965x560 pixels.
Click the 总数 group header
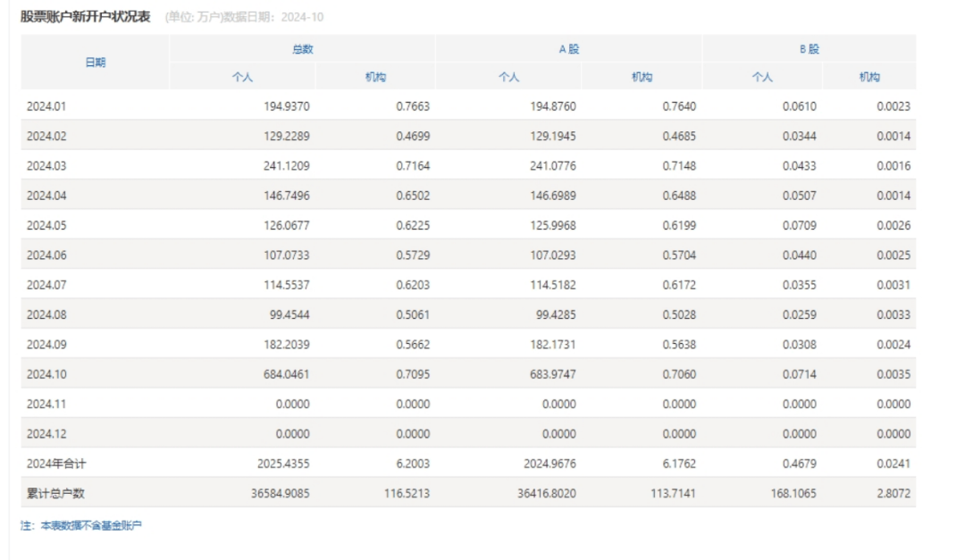click(302, 48)
